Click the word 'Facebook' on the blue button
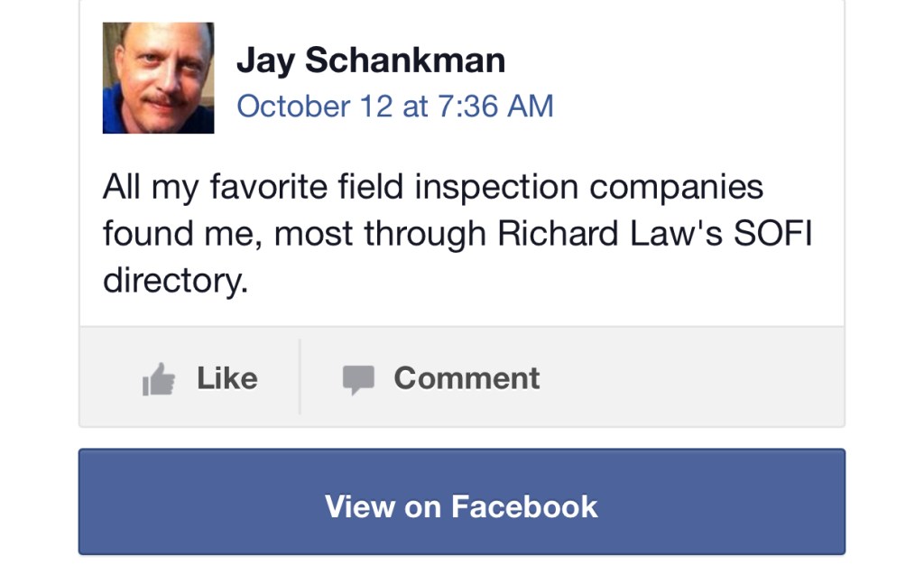 [524, 506]
